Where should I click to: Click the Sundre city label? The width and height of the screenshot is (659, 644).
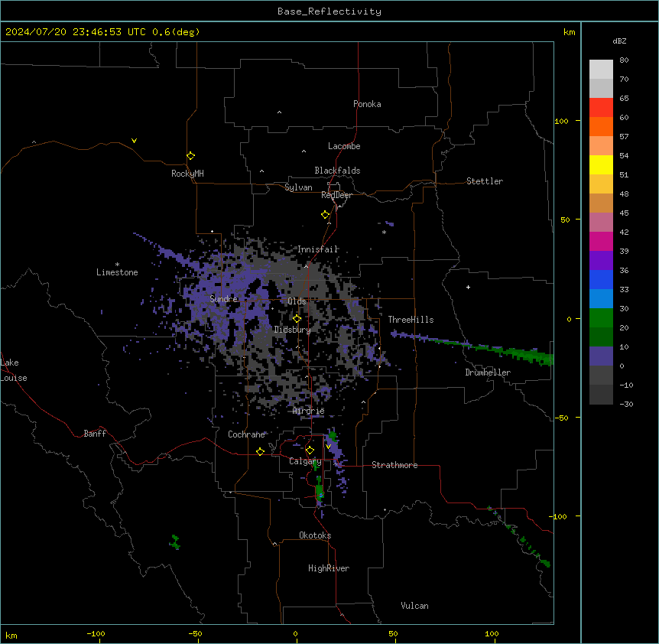click(223, 299)
